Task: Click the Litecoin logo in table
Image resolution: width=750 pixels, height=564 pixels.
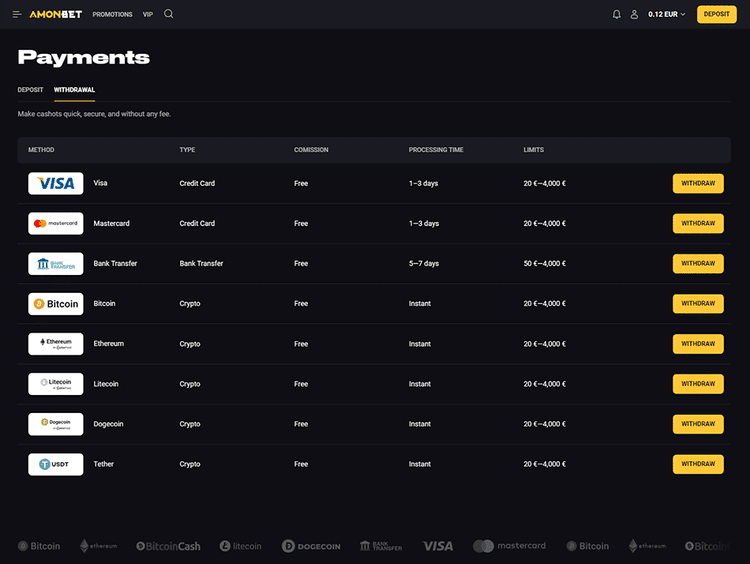Action: [55, 384]
